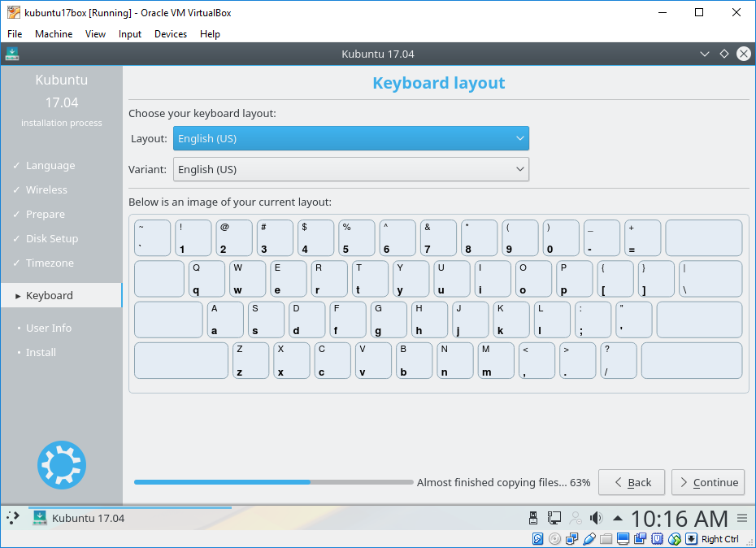Click the VirtualBox recording status icon
Screen dimensions: 756x548
click(x=641, y=539)
